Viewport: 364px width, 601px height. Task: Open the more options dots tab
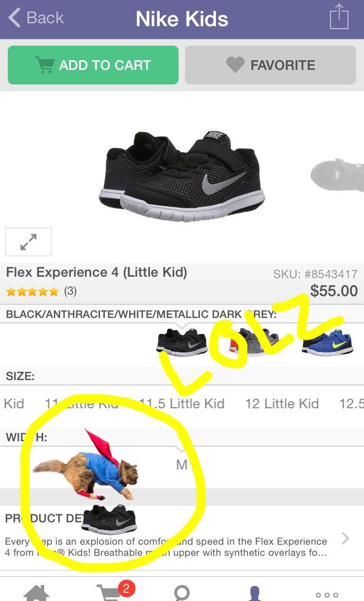click(x=327, y=595)
